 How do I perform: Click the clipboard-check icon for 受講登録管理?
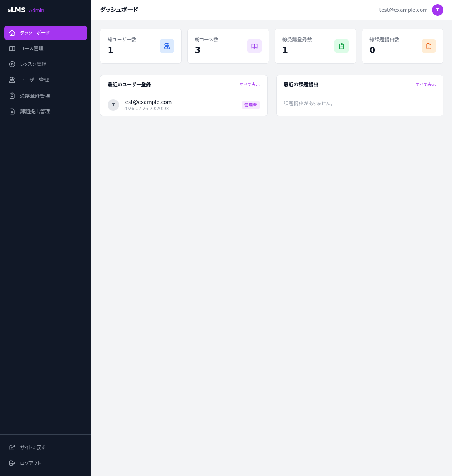12,96
